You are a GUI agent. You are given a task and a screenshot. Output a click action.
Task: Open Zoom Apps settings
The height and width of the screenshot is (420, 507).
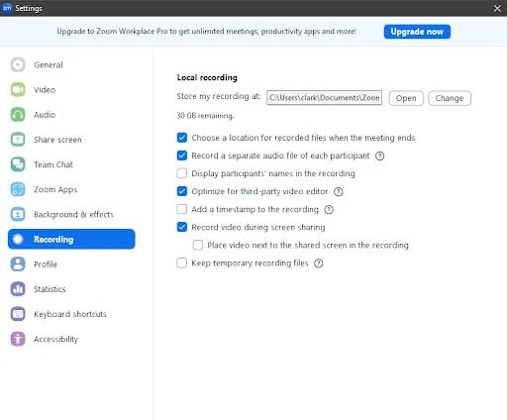(71, 189)
